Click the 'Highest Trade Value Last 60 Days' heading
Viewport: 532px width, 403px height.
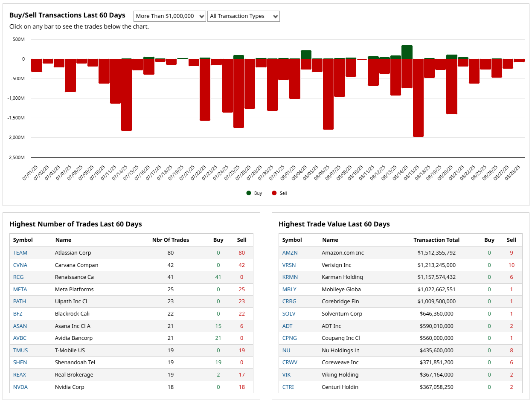[334, 224]
